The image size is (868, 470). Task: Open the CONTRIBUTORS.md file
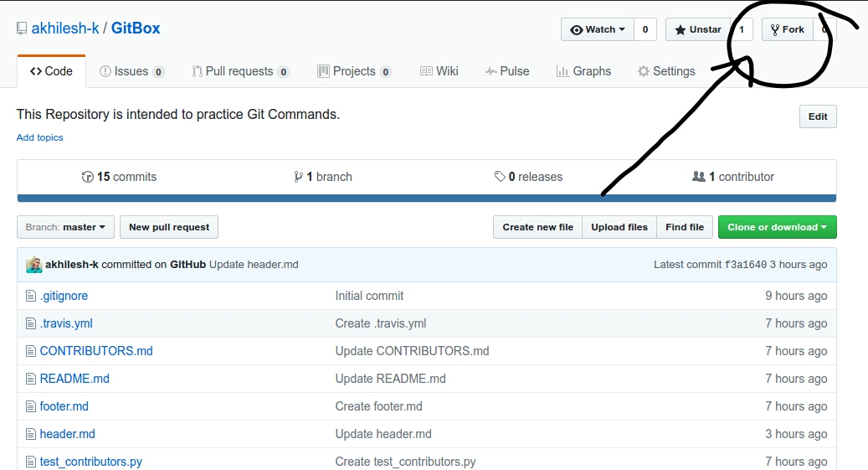(x=96, y=351)
